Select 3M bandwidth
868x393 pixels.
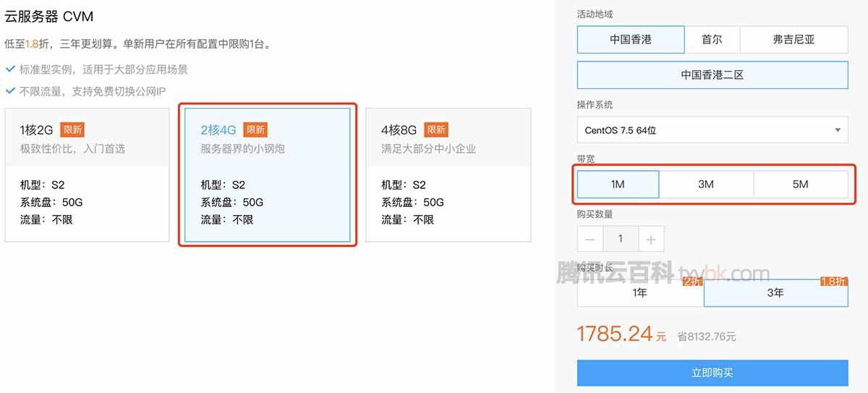706,185
